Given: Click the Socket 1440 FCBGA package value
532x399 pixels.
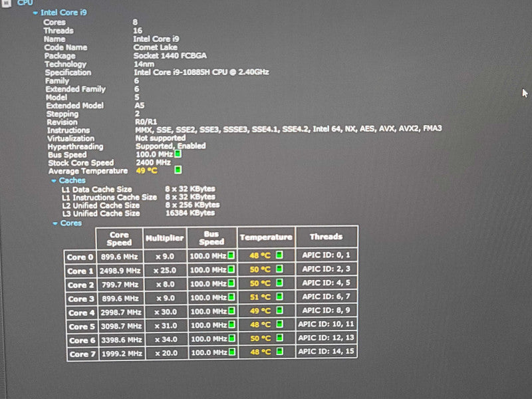Looking at the screenshot, I should tap(170, 56).
